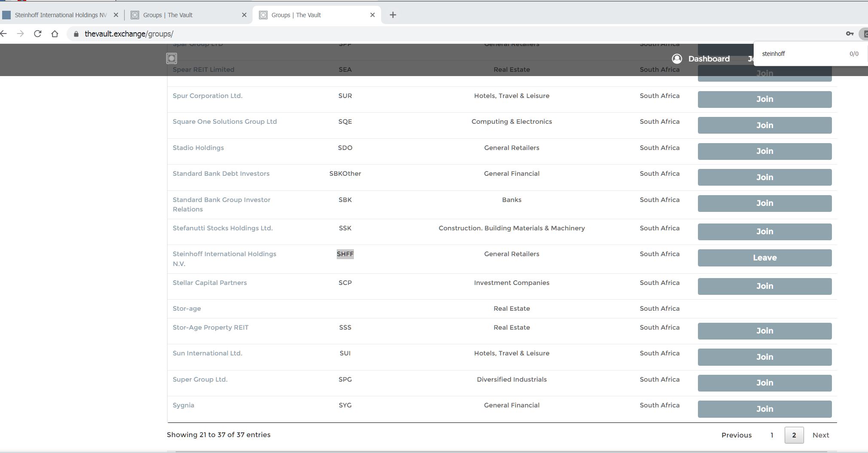
Task: Open the Dashboard user profile icon
Action: click(677, 59)
